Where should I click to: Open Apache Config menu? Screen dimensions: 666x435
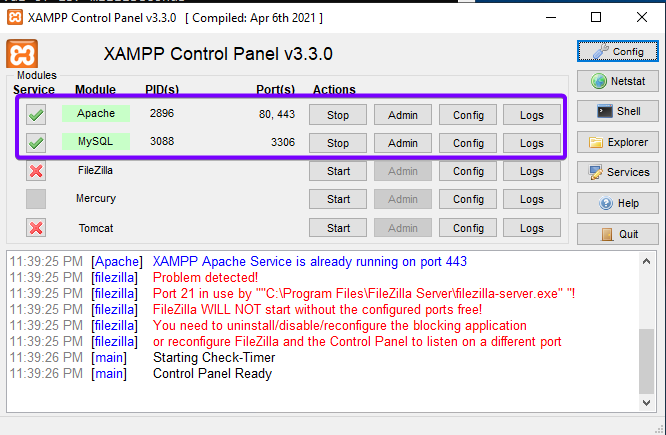[x=468, y=115]
